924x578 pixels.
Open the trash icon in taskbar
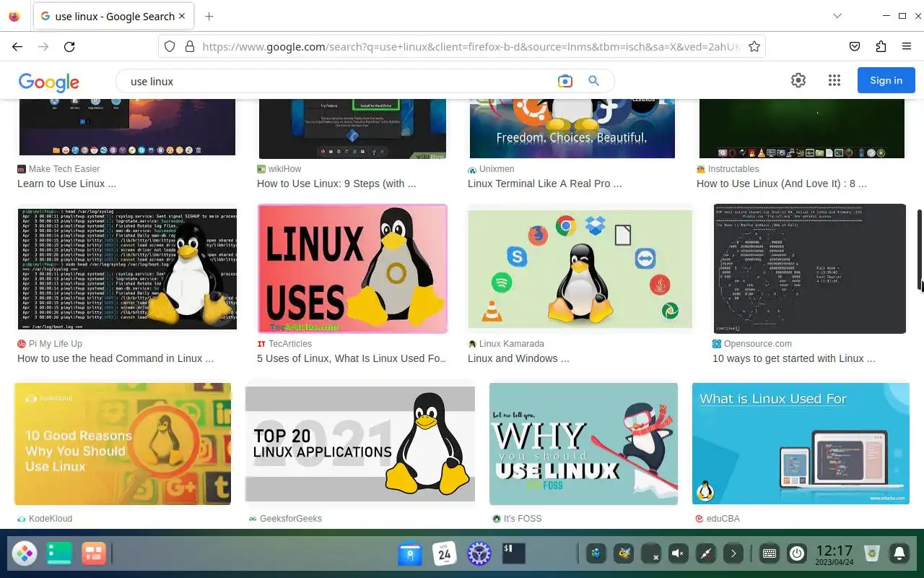pos(873,554)
